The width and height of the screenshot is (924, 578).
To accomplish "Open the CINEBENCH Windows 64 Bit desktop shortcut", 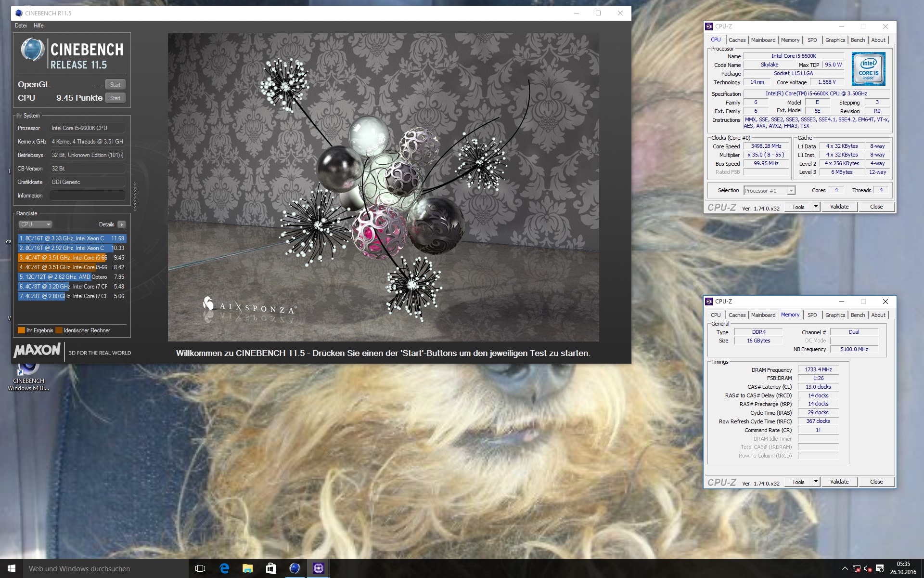I will tap(28, 377).
